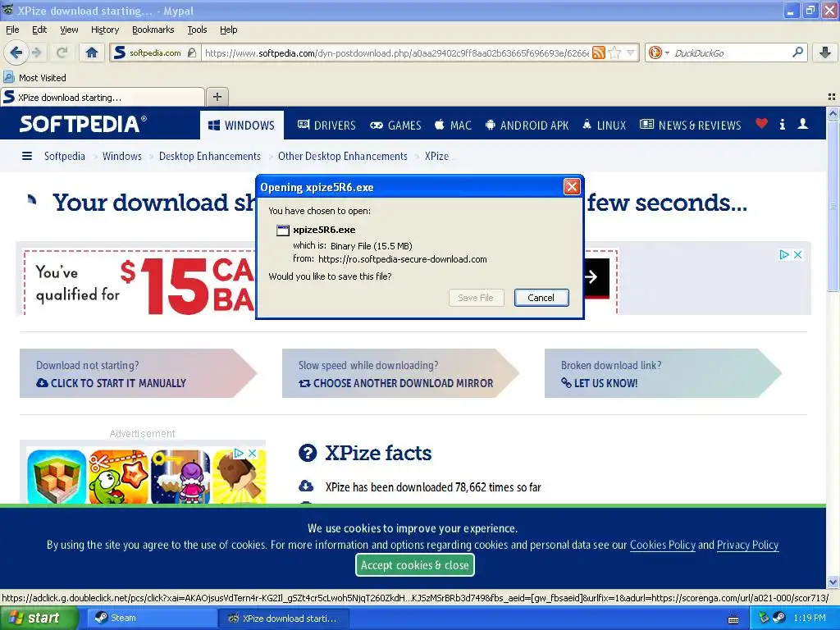Open the URL history dropdown arrow
The image size is (840, 630).
tap(631, 52)
